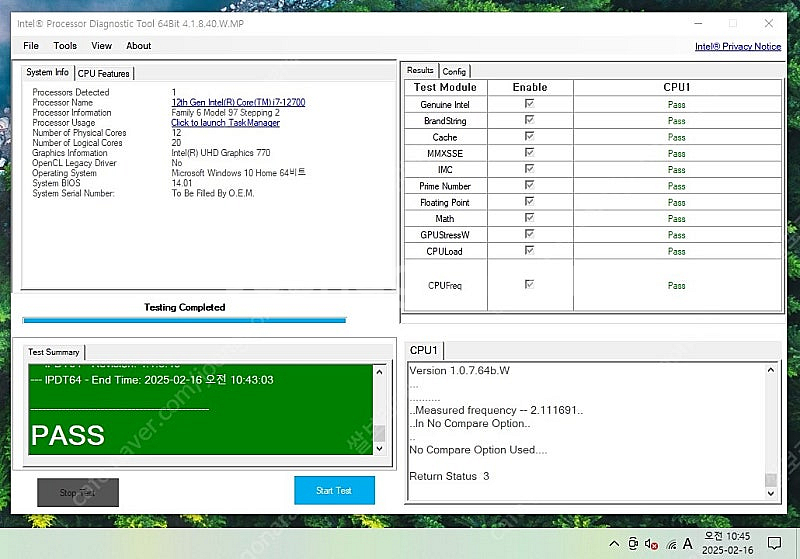
Task: Click to launch Task Manager link
Action: pyautogui.click(x=226, y=122)
